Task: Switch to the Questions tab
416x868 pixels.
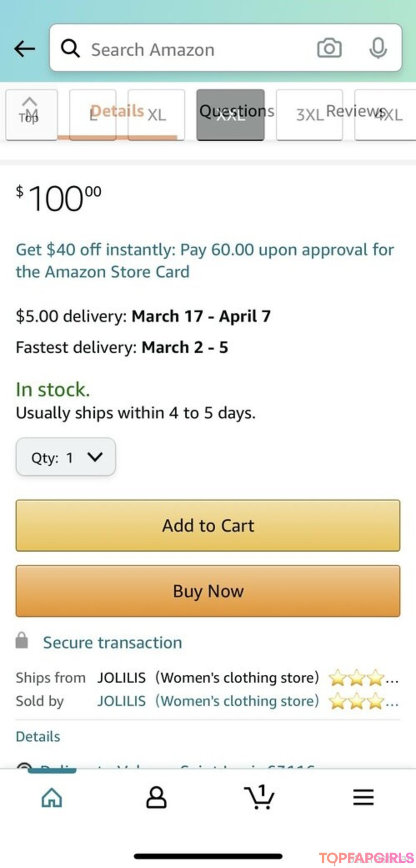Action: click(237, 111)
